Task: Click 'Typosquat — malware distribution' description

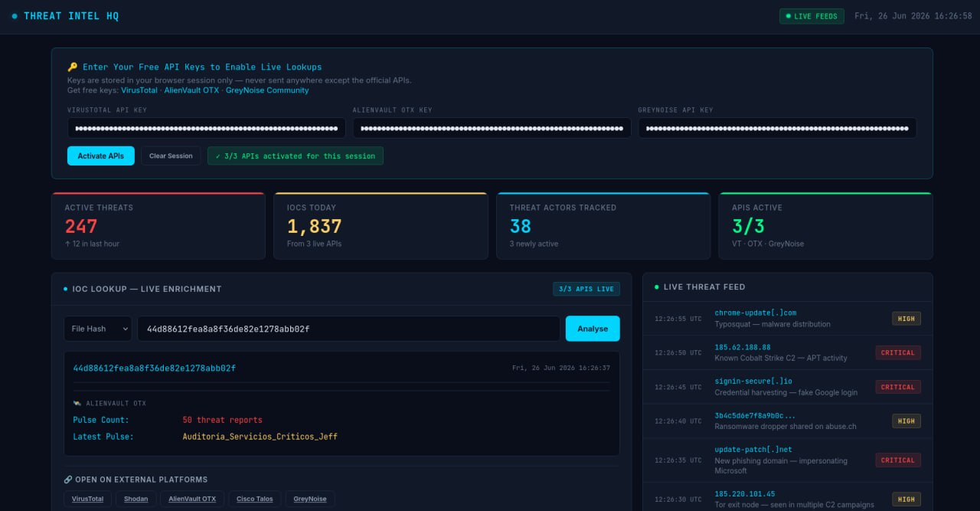Action: [x=773, y=324]
